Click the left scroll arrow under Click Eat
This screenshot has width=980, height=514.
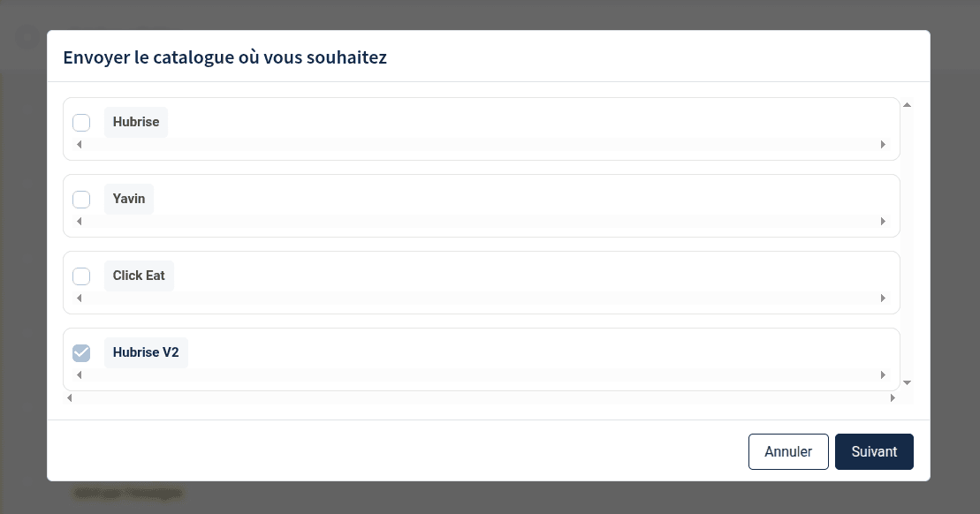(80, 298)
